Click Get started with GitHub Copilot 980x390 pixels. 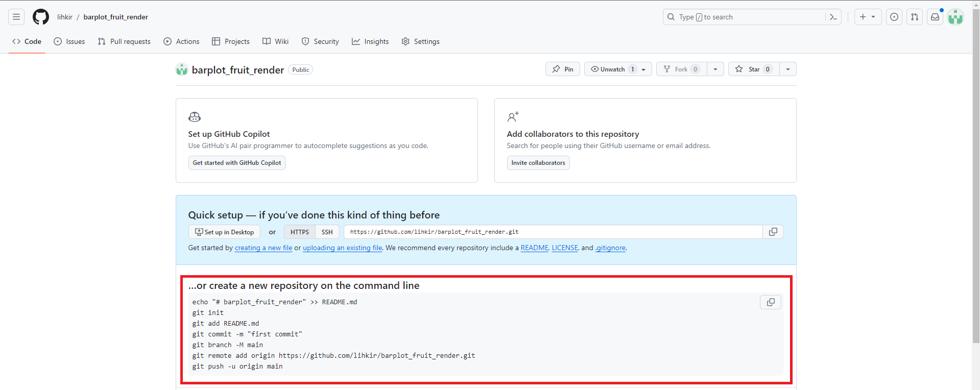(x=237, y=163)
